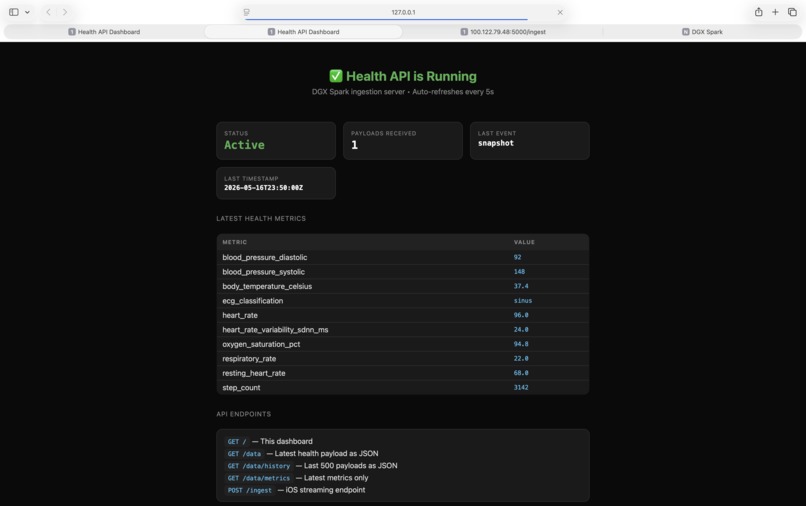
Task: Click the 2026-05-16T23:50:00Z timestamp
Action: click(x=263, y=188)
